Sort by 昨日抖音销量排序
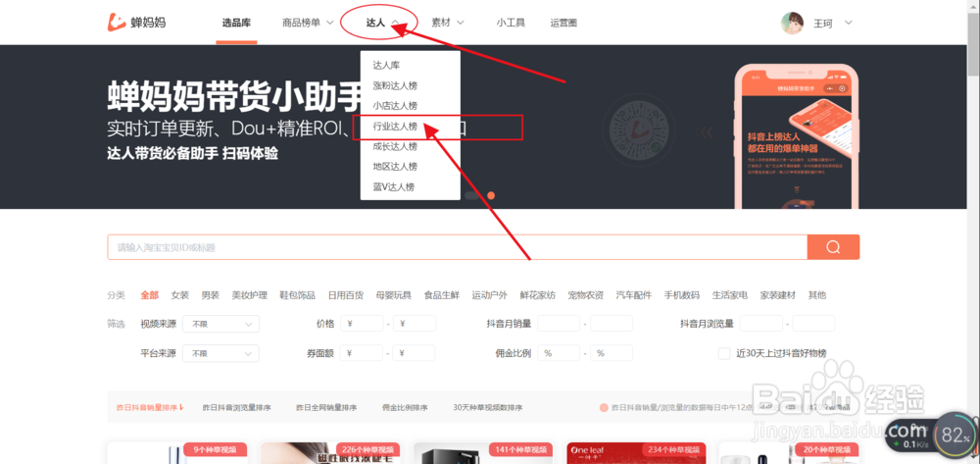The image size is (980, 464). click(149, 408)
